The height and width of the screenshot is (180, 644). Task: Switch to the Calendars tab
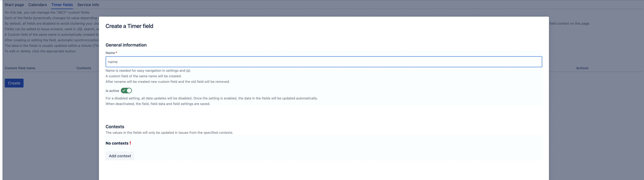[38, 5]
